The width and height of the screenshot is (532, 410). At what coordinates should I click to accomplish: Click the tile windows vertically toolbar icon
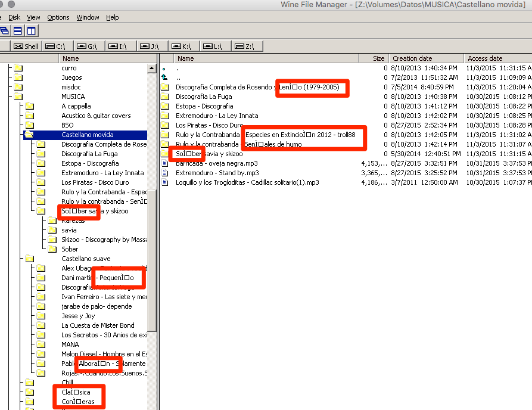click(x=31, y=31)
